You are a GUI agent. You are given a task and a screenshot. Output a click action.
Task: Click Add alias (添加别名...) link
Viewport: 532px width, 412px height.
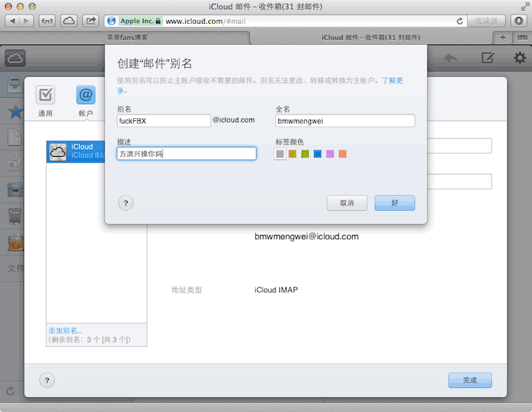coord(65,330)
